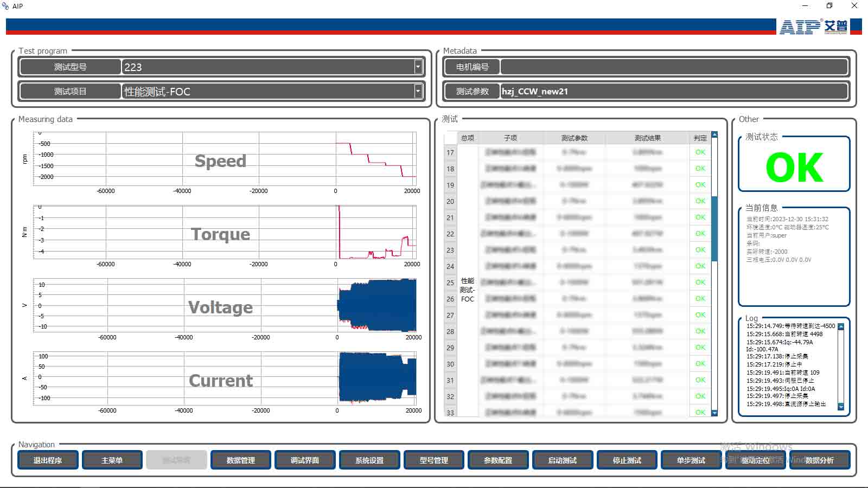Click the results table scroll-down arrow

coord(714,413)
